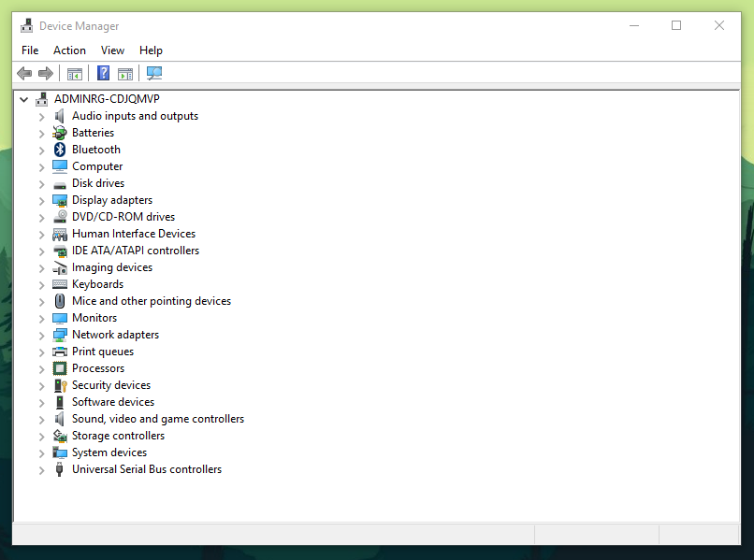The height and width of the screenshot is (560, 754).
Task: Open the Action menu
Action: pyautogui.click(x=69, y=50)
